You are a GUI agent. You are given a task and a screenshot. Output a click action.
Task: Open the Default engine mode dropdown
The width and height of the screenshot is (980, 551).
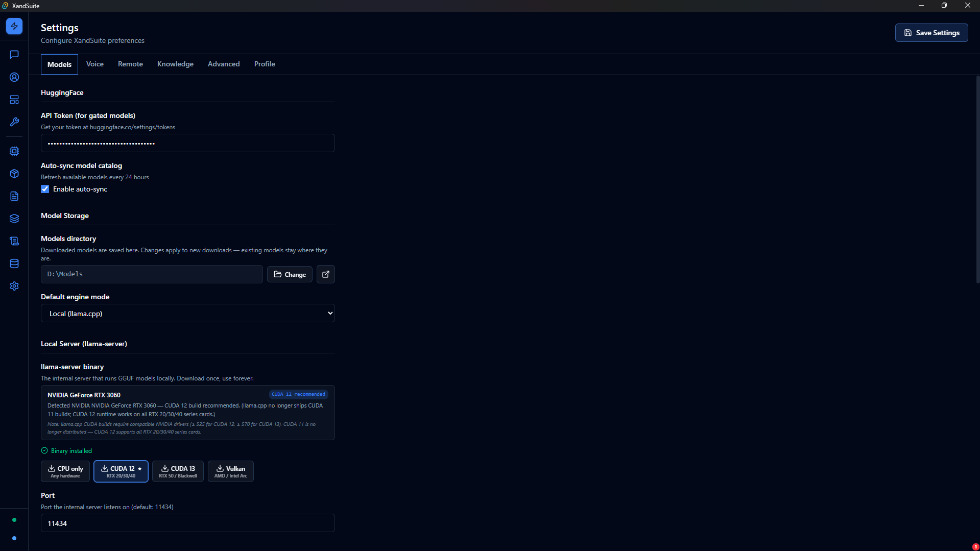coord(187,313)
